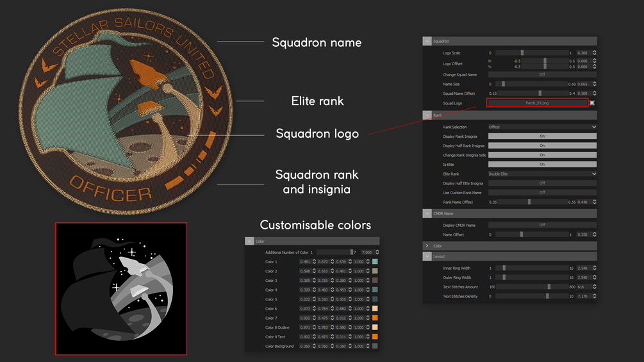This screenshot has width=644, height=362.
Task: Collapse the Squadron section header
Action: tap(427, 41)
